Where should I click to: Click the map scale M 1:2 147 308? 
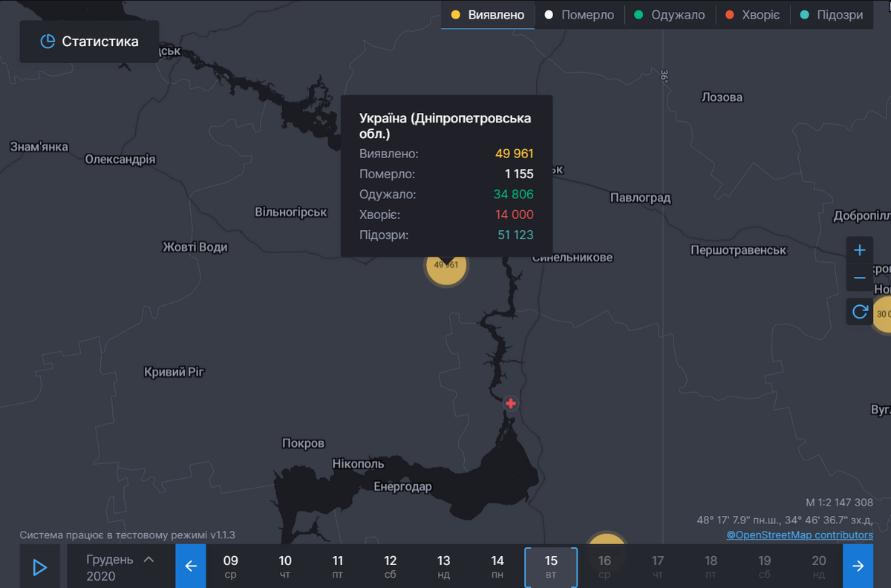pyautogui.click(x=839, y=503)
